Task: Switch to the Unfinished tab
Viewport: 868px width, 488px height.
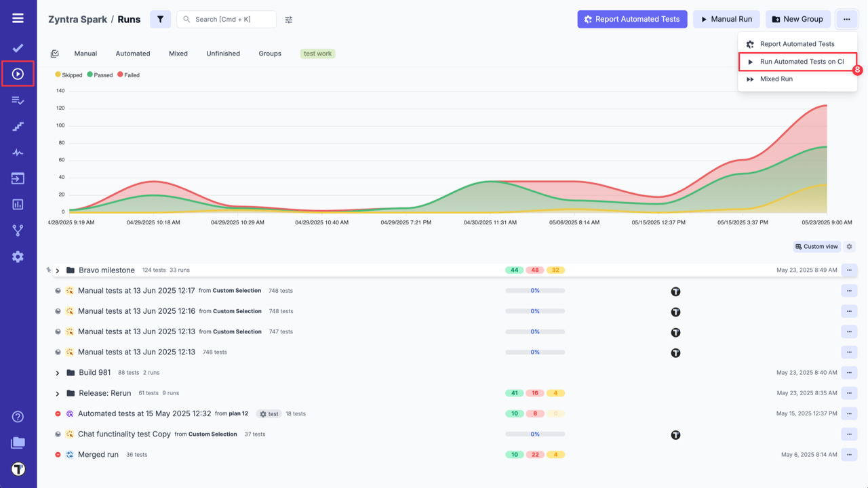Action: 223,54
